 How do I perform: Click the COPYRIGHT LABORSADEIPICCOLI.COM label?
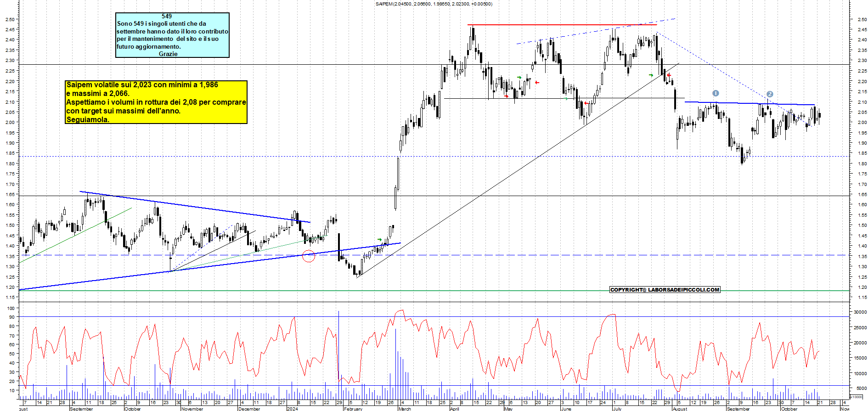coord(665,290)
